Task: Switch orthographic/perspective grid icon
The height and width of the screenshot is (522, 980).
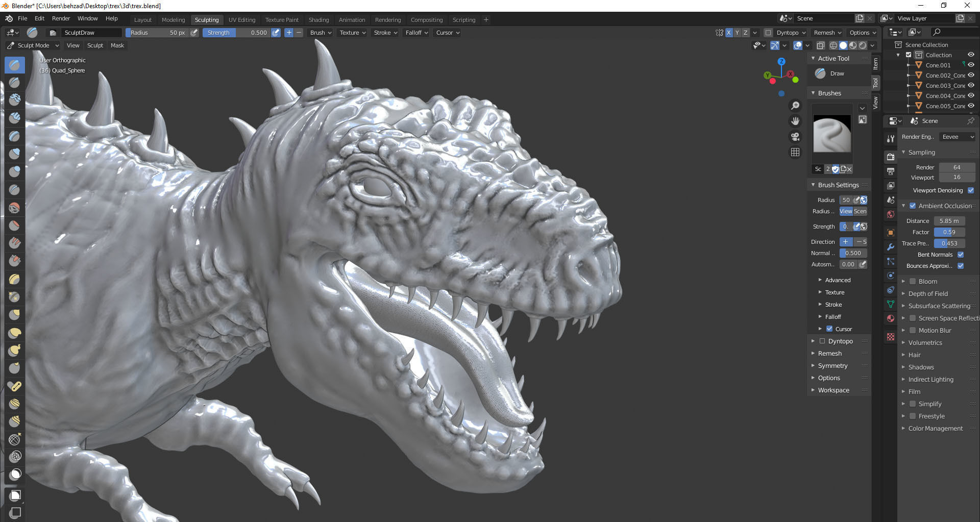Action: click(795, 152)
